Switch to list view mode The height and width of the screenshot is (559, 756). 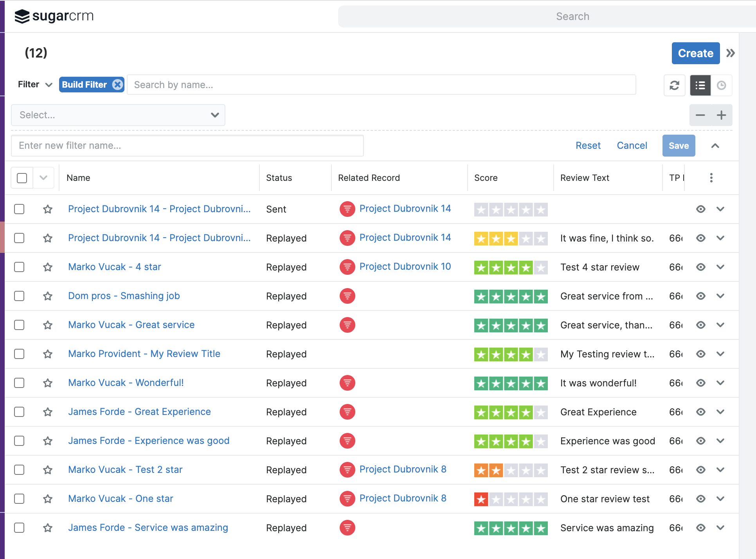tap(700, 85)
